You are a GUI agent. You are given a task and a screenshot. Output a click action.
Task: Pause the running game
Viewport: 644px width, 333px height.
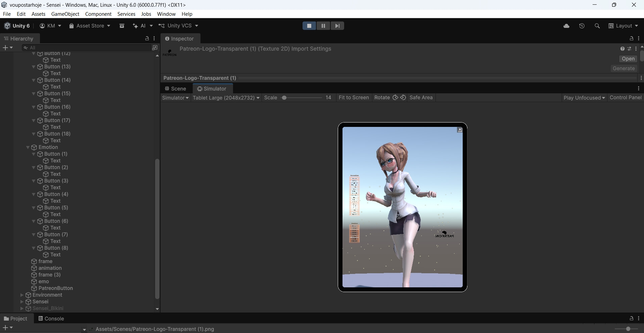click(323, 26)
